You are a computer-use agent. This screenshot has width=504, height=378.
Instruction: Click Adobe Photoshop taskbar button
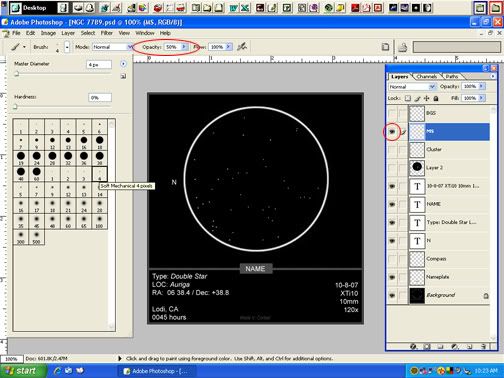click(156, 371)
